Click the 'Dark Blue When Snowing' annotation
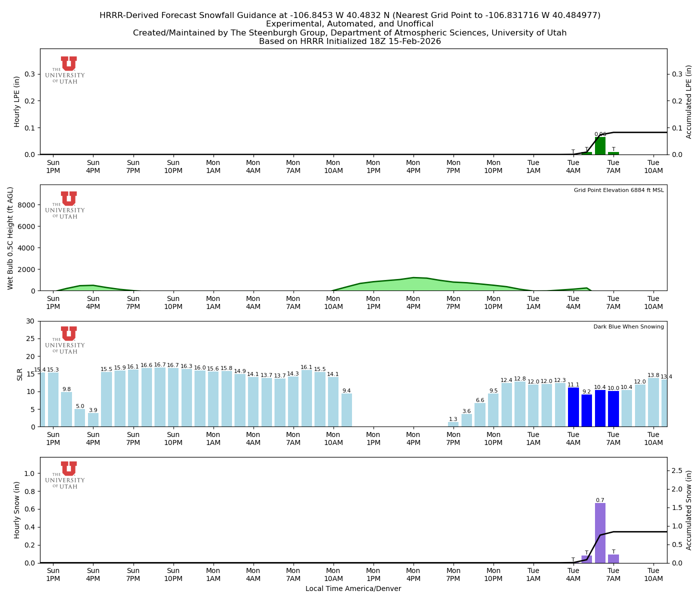The width and height of the screenshot is (700, 600). 628,326
